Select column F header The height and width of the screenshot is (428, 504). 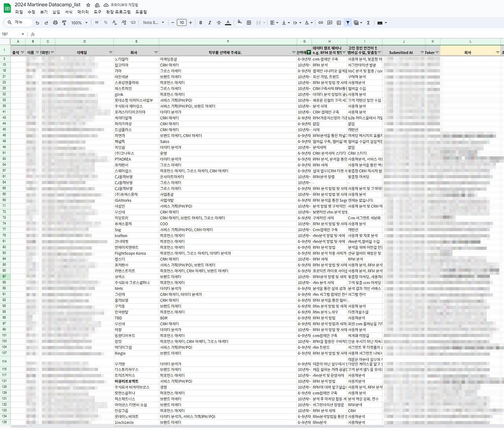pyautogui.click(x=228, y=41)
